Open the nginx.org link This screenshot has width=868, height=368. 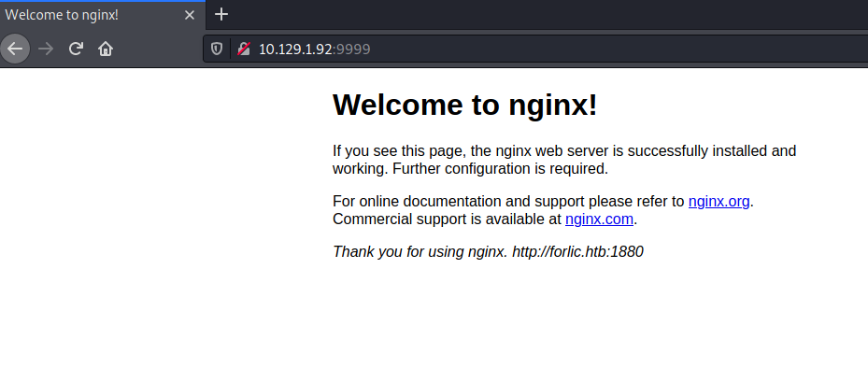719,202
